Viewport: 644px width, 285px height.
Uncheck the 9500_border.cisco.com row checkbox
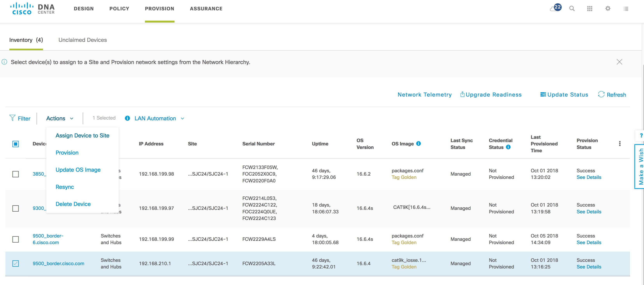coord(16,263)
